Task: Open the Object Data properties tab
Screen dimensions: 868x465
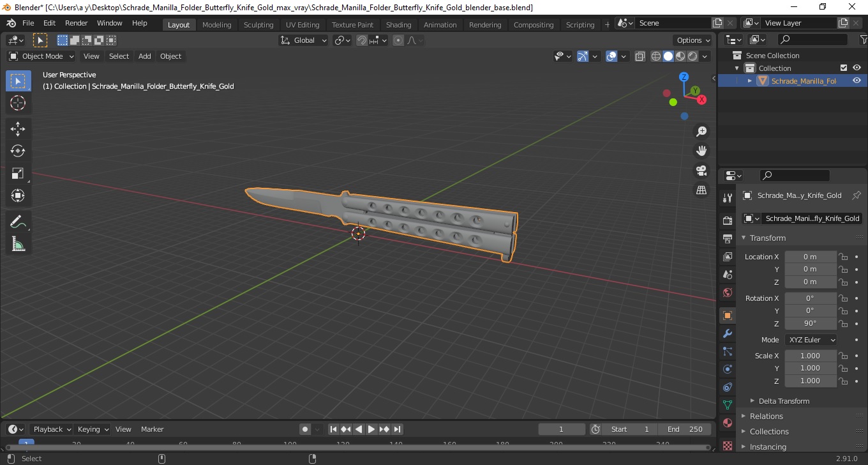Action: pyautogui.click(x=727, y=405)
